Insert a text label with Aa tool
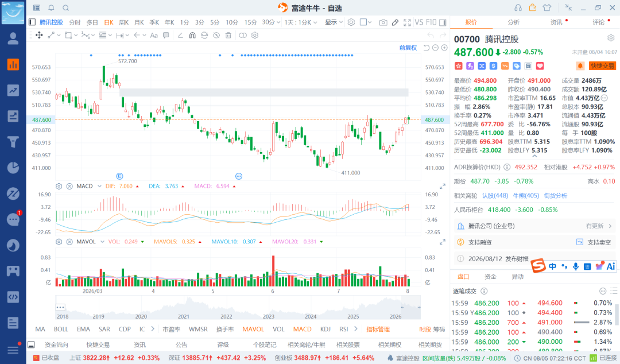 coord(154,35)
